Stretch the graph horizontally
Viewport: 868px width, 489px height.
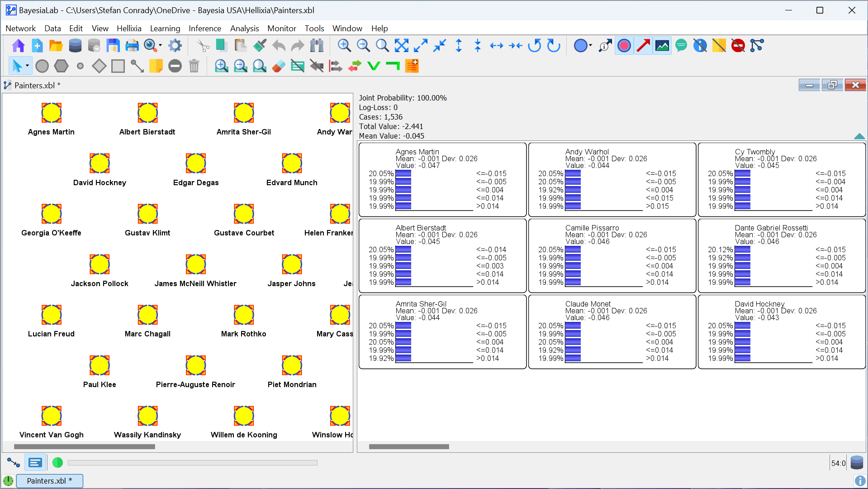497,46
